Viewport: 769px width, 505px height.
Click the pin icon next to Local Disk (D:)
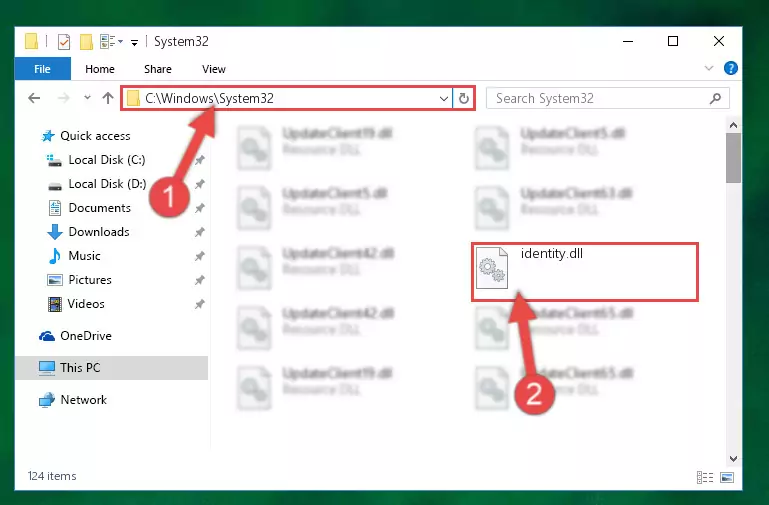[200, 184]
